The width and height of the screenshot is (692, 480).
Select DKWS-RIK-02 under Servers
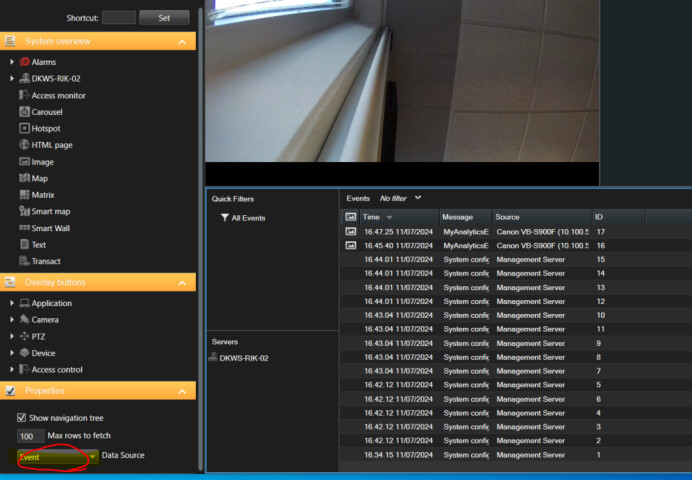[x=244, y=358]
